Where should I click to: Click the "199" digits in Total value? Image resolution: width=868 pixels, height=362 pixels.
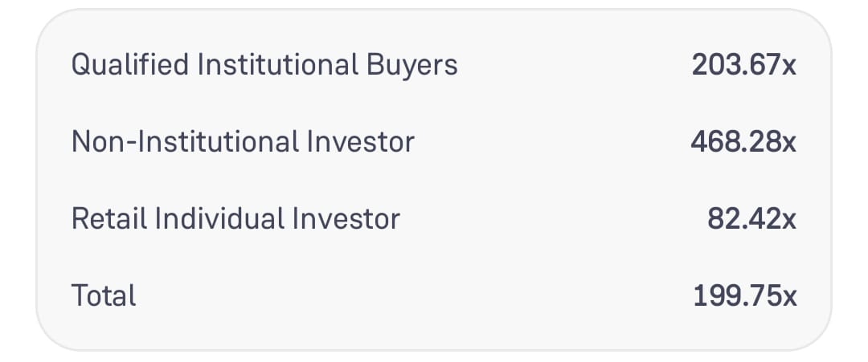click(714, 295)
